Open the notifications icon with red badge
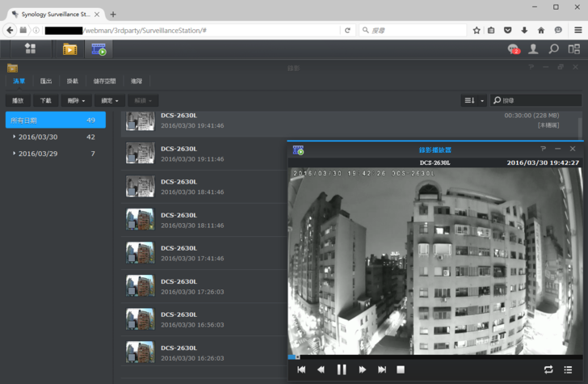588x384 pixels. [x=513, y=49]
